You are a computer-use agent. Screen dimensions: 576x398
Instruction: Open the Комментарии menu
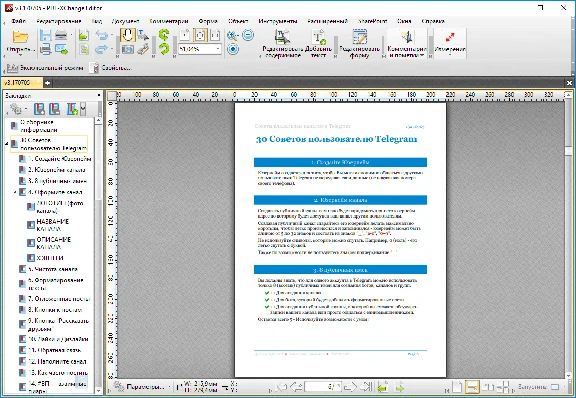tap(169, 21)
